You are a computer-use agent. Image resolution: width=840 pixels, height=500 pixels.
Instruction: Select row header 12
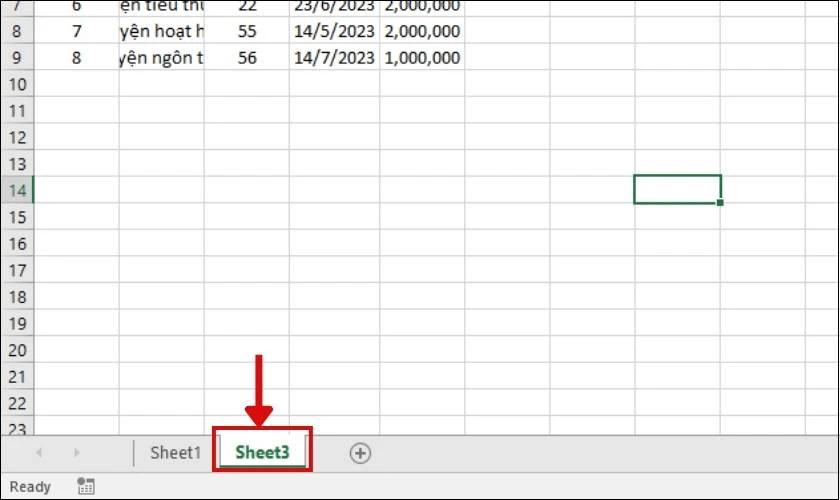[17, 137]
